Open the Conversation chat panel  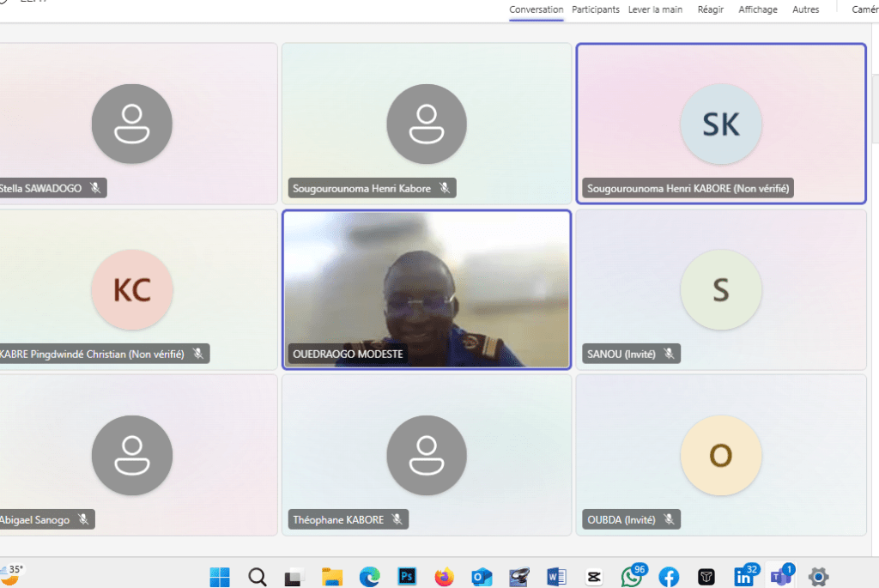pyautogui.click(x=536, y=9)
